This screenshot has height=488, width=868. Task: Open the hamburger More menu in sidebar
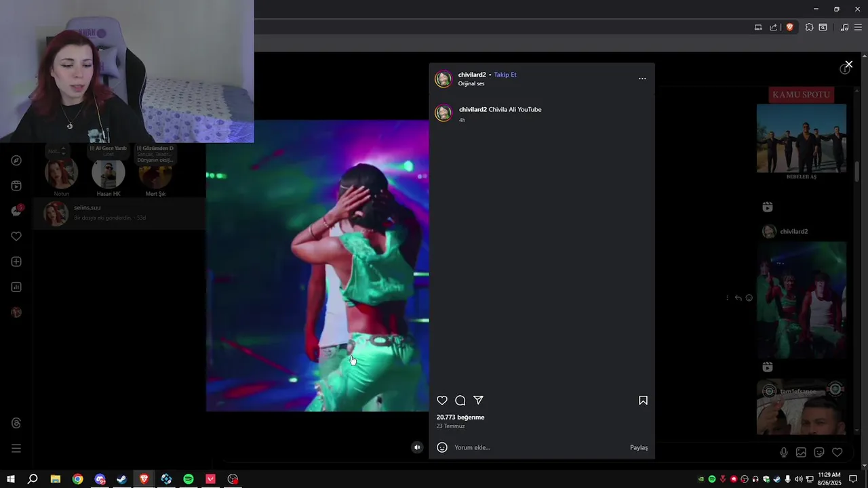[x=16, y=448]
